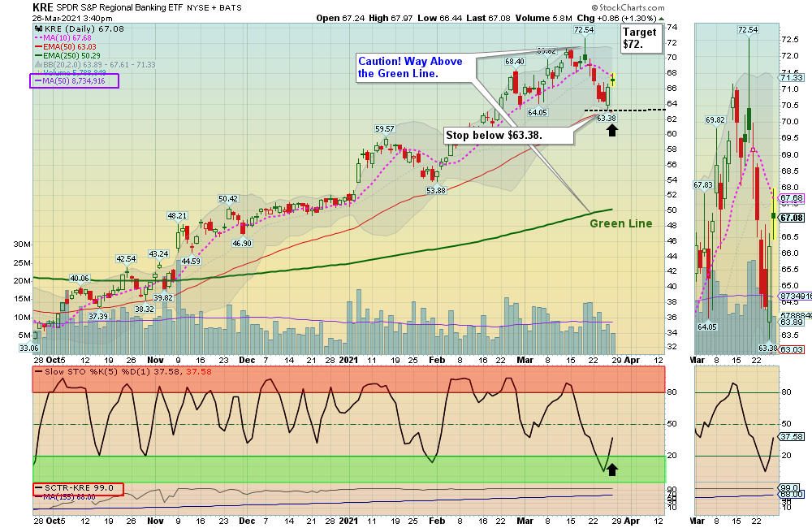Click the volume bars icon before Volume 5,788,849
Viewport: 812px width, 528px height.
40,72
